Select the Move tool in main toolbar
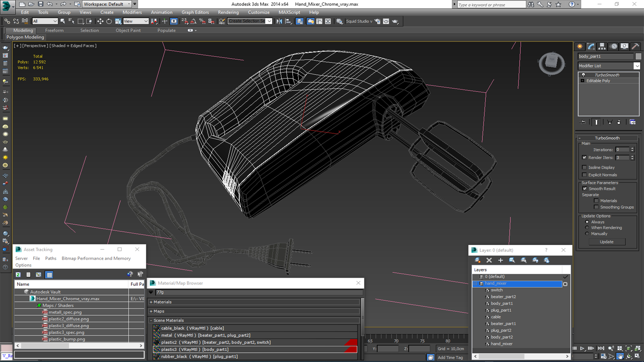This screenshot has width=644, height=362. pos(100,21)
